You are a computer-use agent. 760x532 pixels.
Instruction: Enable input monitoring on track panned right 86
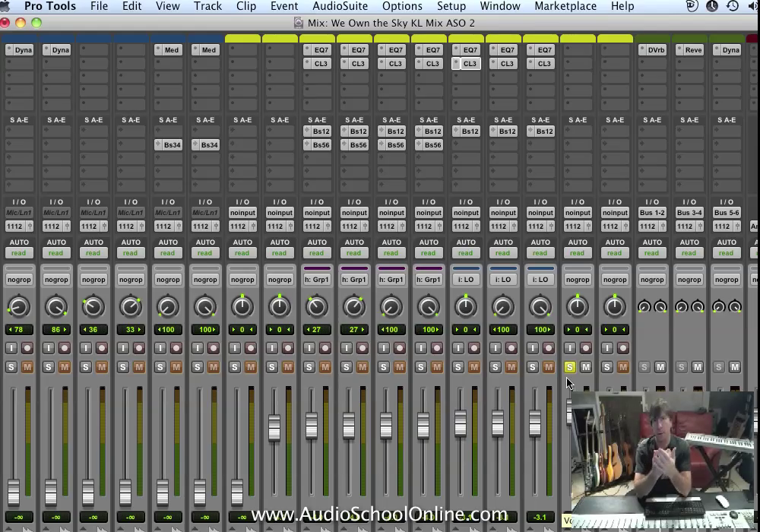coord(49,348)
